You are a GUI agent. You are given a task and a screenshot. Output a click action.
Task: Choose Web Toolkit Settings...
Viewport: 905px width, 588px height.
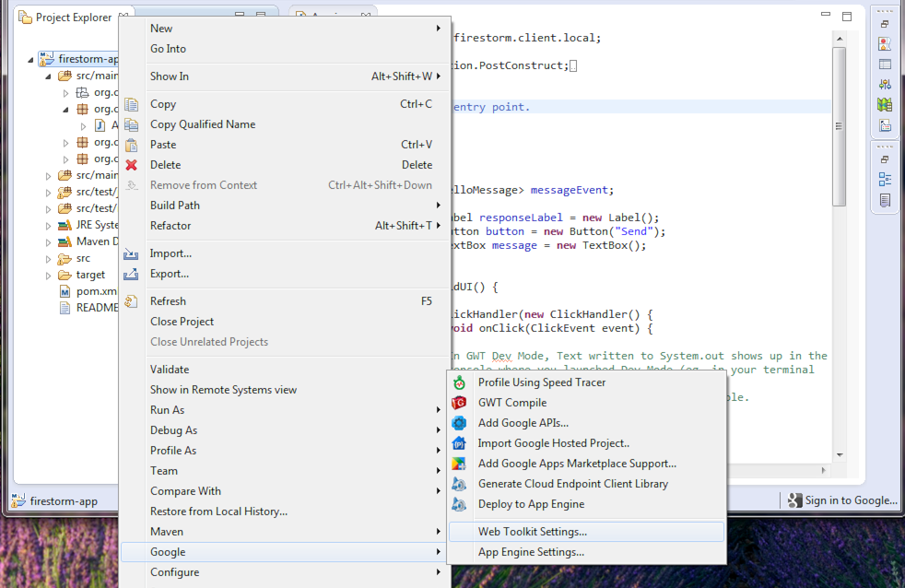pyautogui.click(x=586, y=532)
